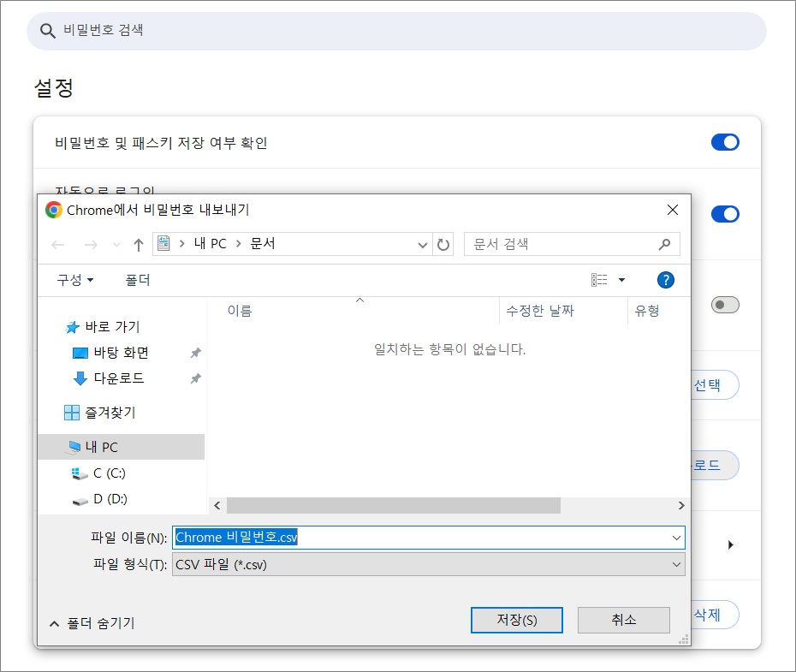This screenshot has width=796, height=672.
Task: Collapse folders with 폴더 숨기기
Action: click(92, 622)
